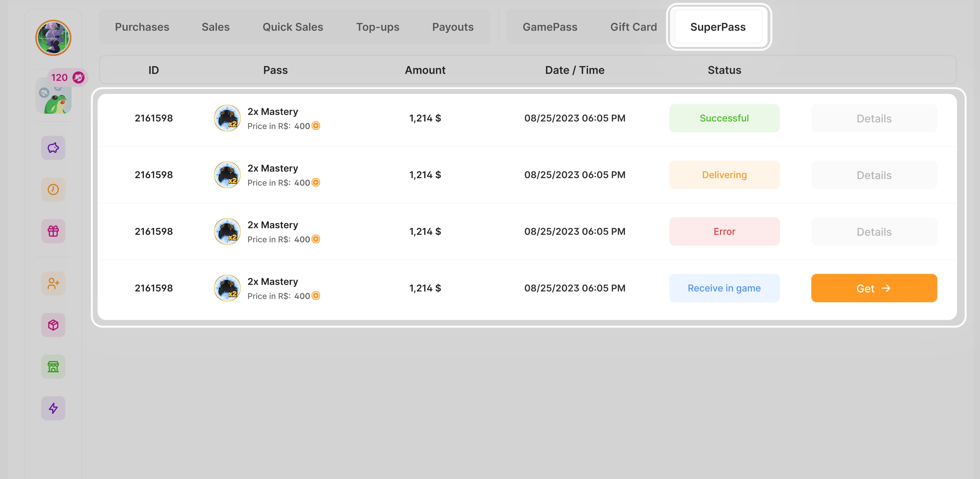Screen dimensions: 980x479
Task: Click the green store shop icon
Action: pos(53,366)
